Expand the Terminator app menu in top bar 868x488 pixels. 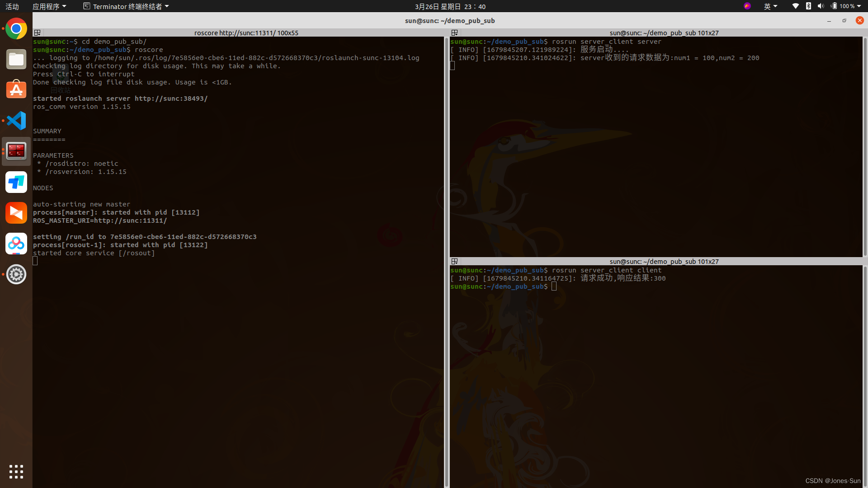click(126, 6)
